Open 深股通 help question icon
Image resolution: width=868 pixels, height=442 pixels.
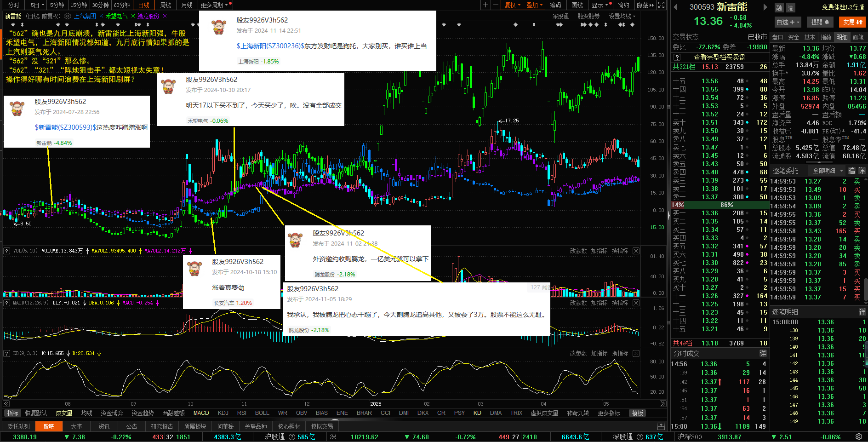pyautogui.click(x=640, y=437)
